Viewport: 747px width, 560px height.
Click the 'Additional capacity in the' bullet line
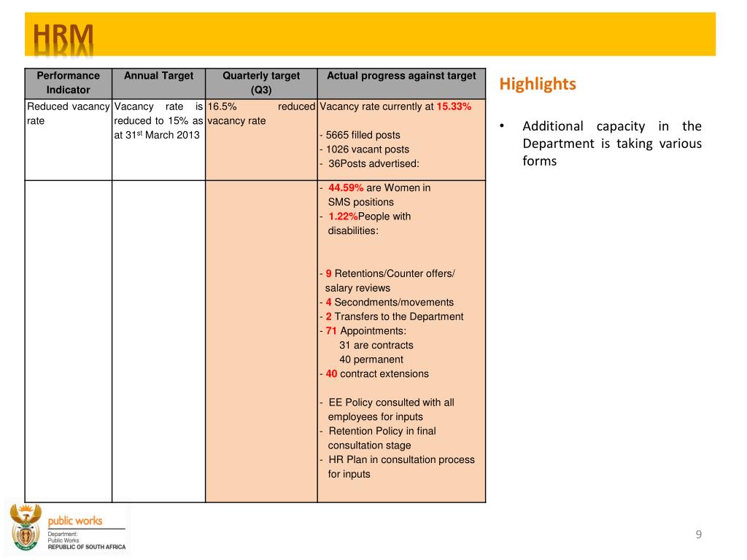[612, 126]
